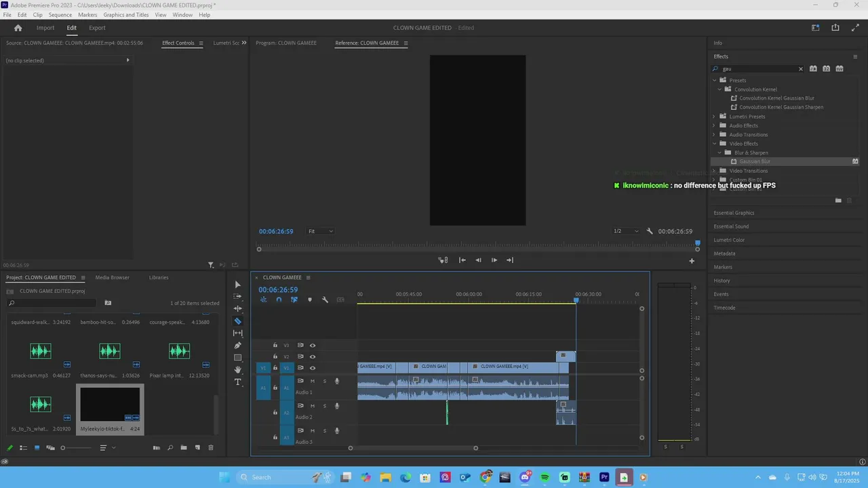Click Play button in monitor
868x488 pixels.
coord(494,260)
